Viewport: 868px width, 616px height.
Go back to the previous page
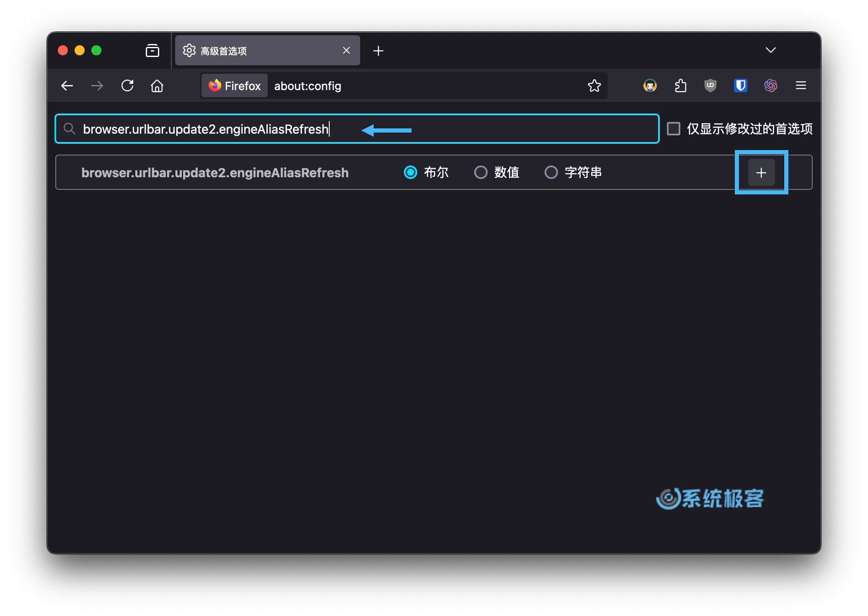tap(67, 86)
